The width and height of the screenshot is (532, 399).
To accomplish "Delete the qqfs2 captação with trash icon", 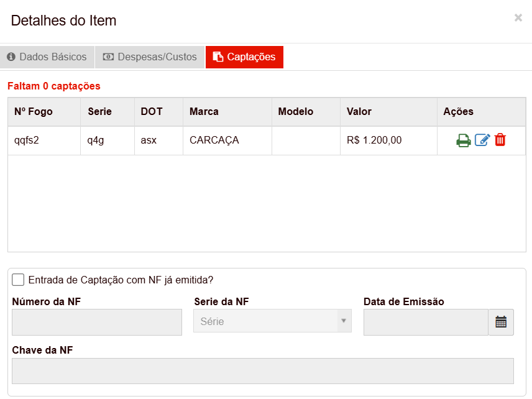I will (x=500, y=140).
